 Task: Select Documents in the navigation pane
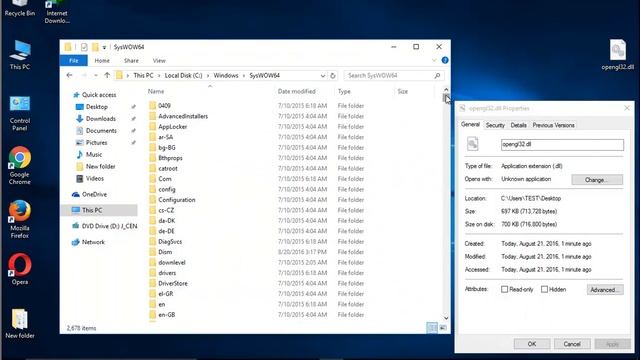101,131
